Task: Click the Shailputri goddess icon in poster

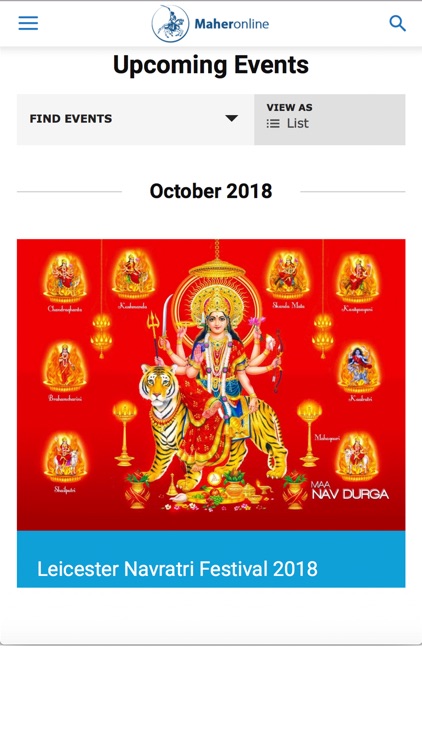Action: 65,458
